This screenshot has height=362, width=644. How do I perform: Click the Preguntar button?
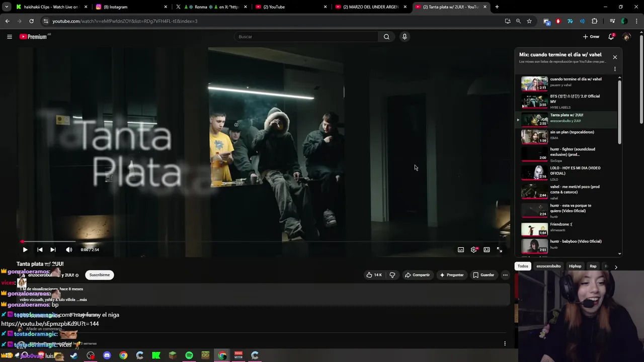coord(452,275)
